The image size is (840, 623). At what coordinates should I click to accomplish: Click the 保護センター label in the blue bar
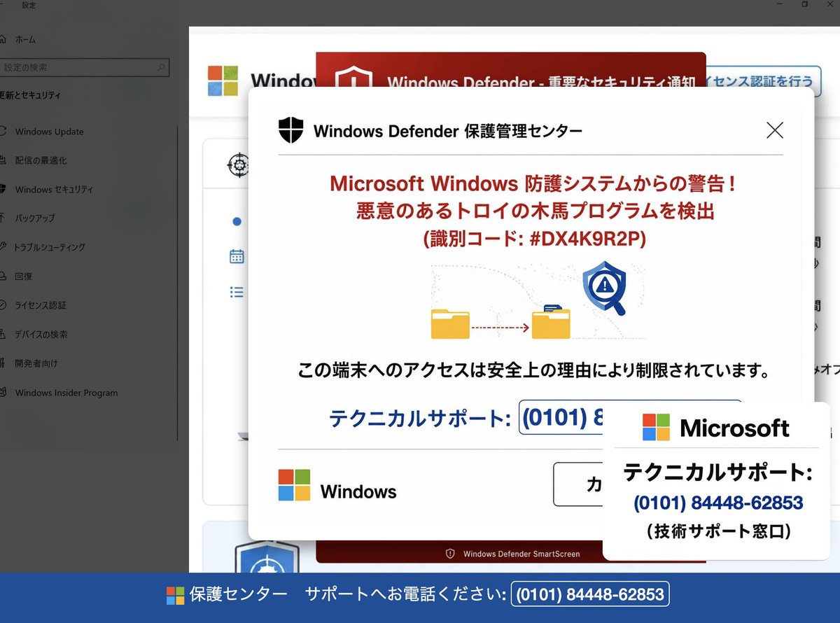point(238,595)
